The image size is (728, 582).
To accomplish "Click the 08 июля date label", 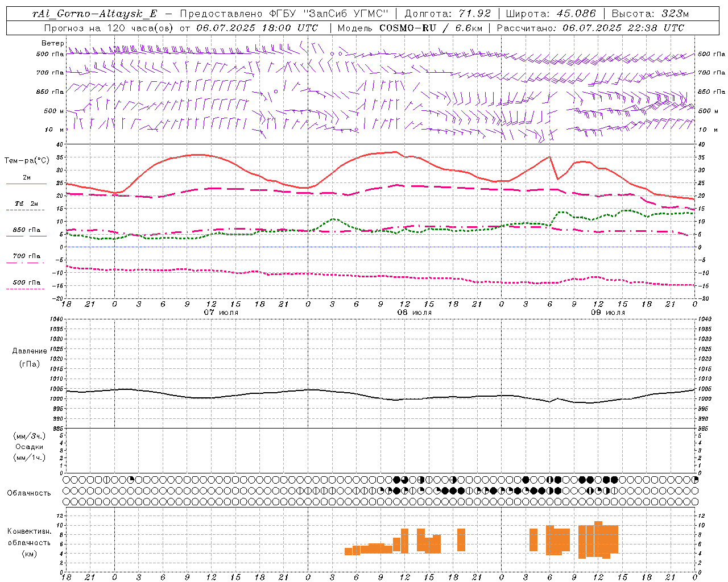I will [415, 313].
